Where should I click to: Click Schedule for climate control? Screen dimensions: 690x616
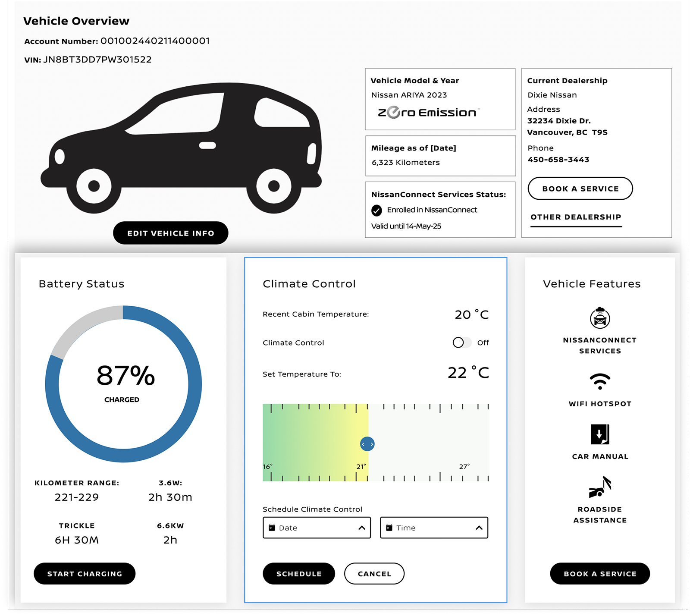[x=299, y=574]
